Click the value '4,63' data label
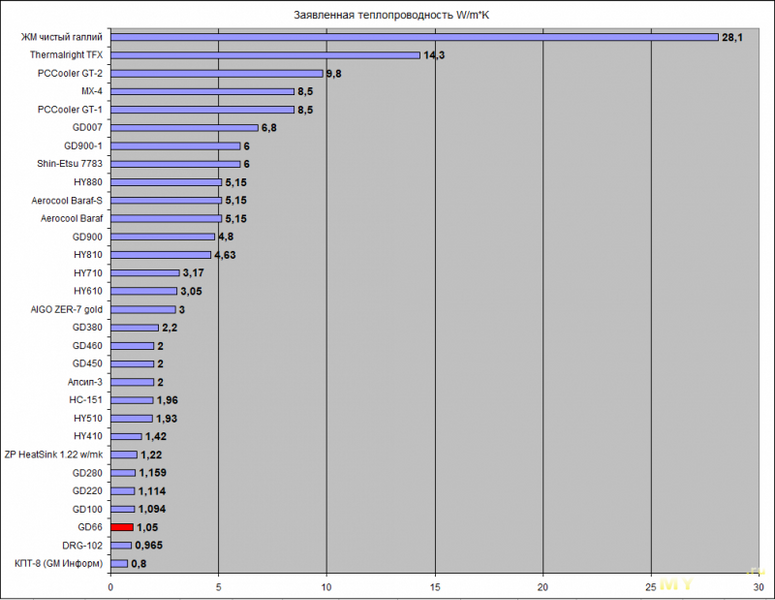775x600 pixels. pyautogui.click(x=225, y=255)
